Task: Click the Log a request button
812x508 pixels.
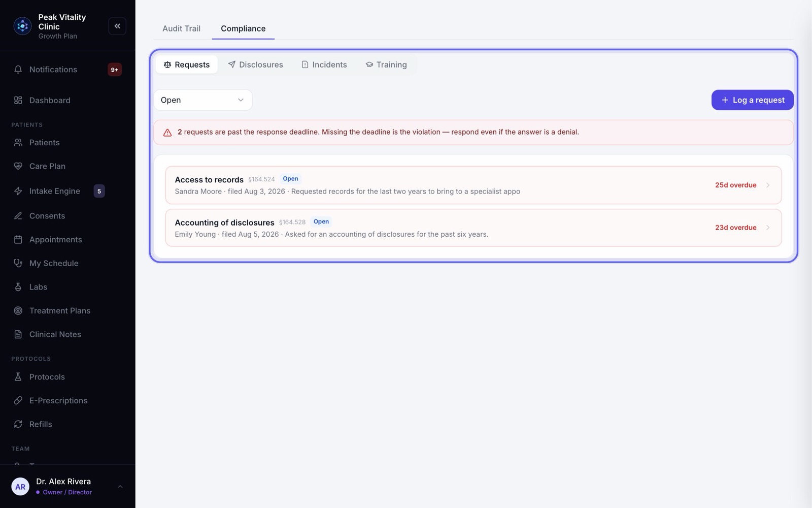Action: coord(753,100)
